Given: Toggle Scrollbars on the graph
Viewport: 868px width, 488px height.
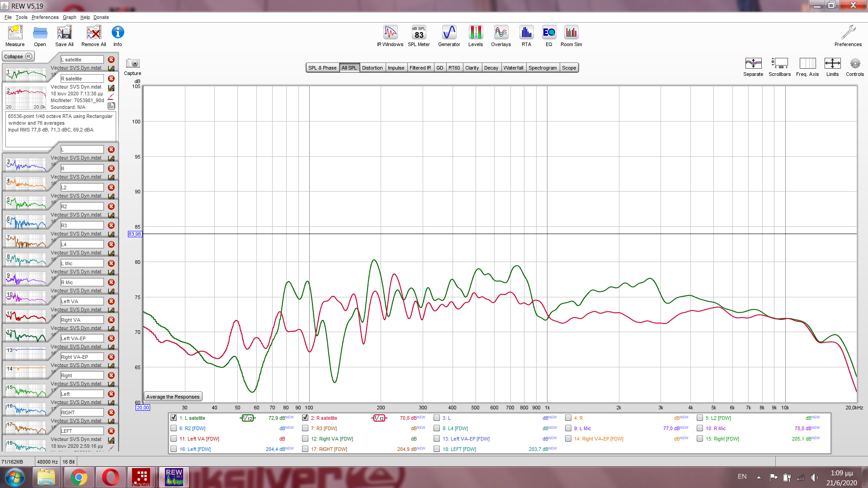Looking at the screenshot, I should click(779, 64).
